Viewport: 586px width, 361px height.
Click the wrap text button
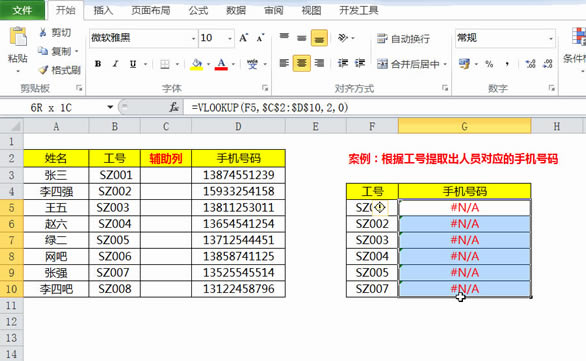(403, 38)
